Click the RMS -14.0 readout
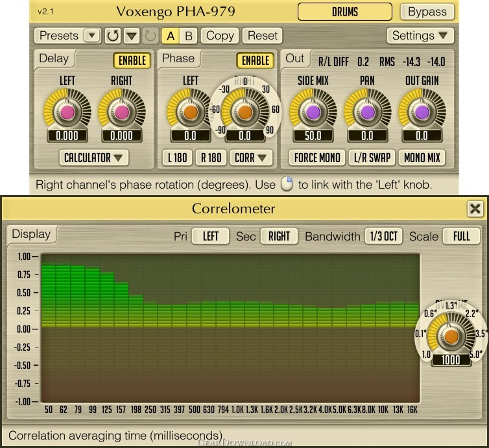489x448 pixels. click(x=436, y=62)
